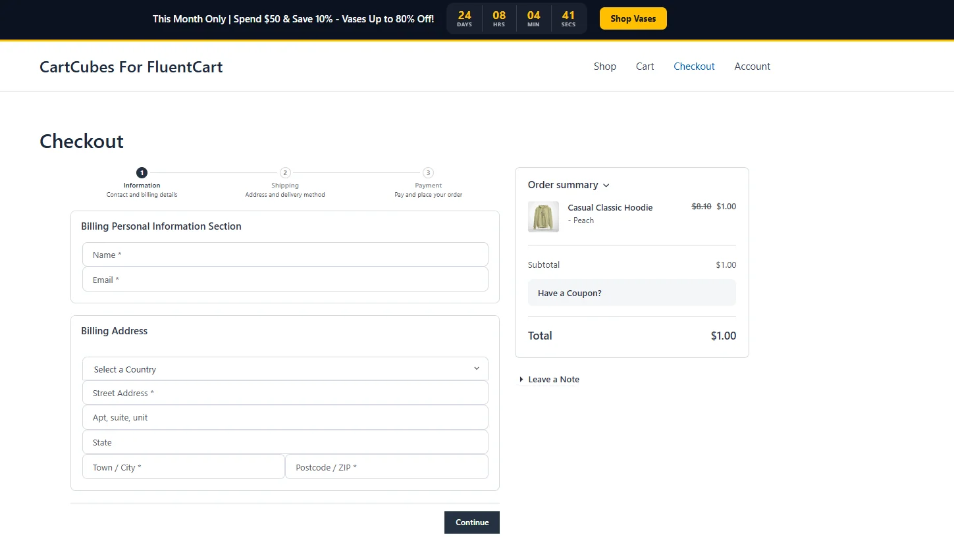Viewport: 954px width, 560px height.
Task: Click the Shipping step label
Action: (x=285, y=186)
